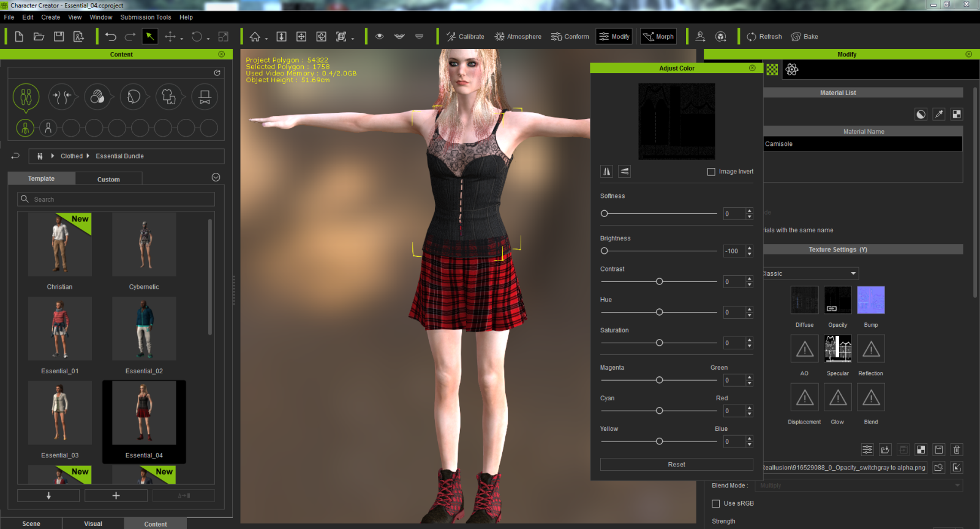Save project with the floppy disk icon

tap(59, 37)
